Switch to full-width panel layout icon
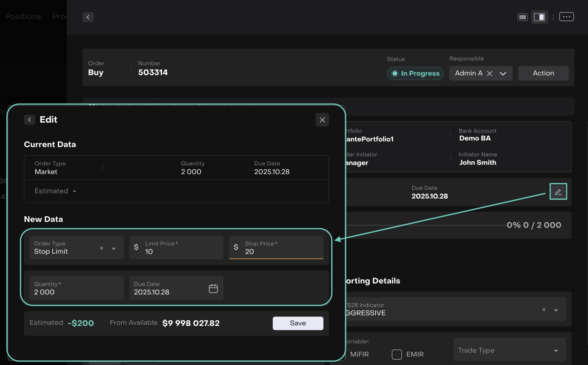588x365 pixels. point(522,17)
